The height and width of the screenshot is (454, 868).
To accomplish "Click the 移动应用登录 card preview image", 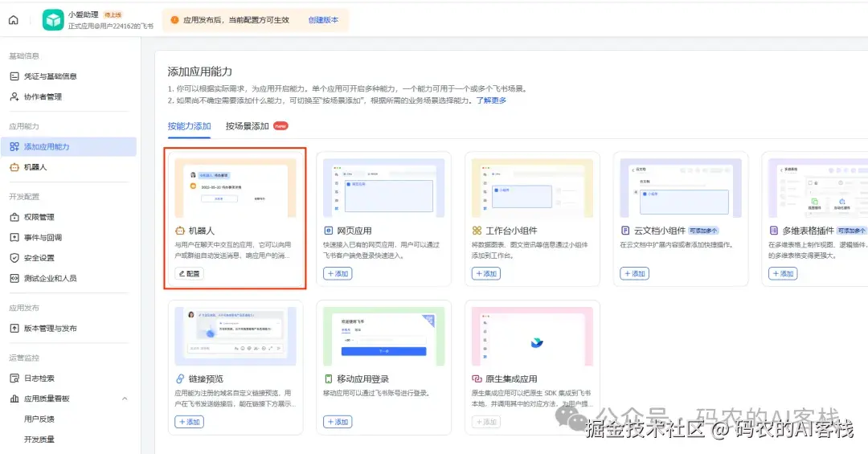I will [383, 337].
